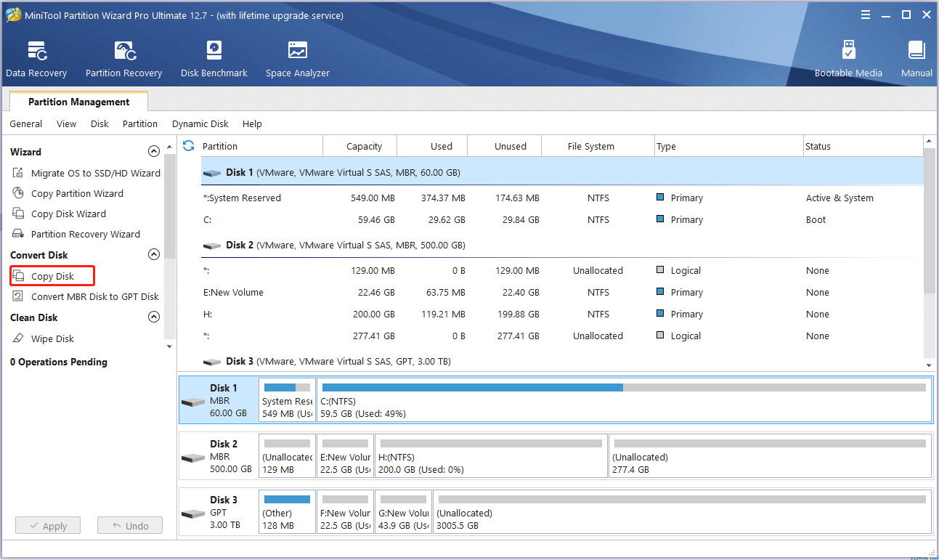Click G:New Volume block in Disk 3 map

click(403, 511)
